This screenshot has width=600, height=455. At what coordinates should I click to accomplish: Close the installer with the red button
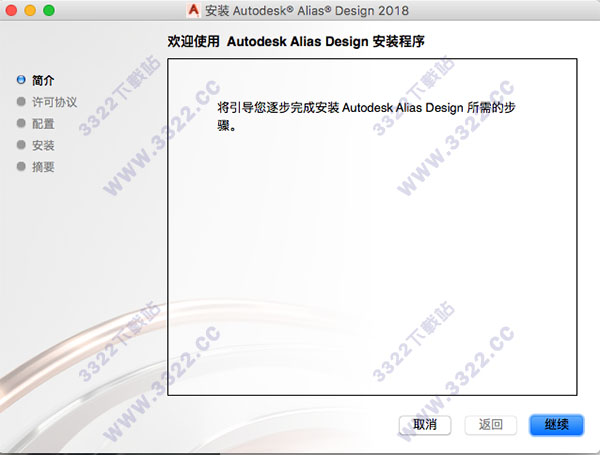click(x=11, y=10)
